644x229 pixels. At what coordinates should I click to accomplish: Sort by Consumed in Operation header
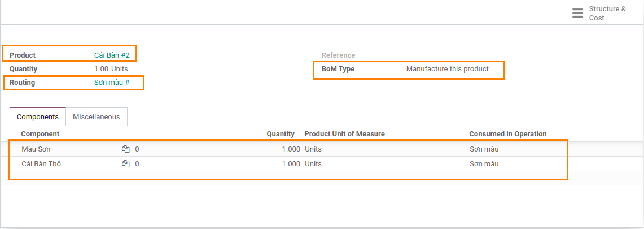click(507, 134)
